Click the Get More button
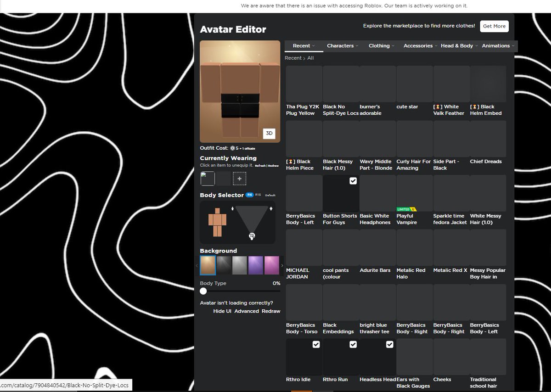This screenshot has height=392, width=551. (494, 26)
